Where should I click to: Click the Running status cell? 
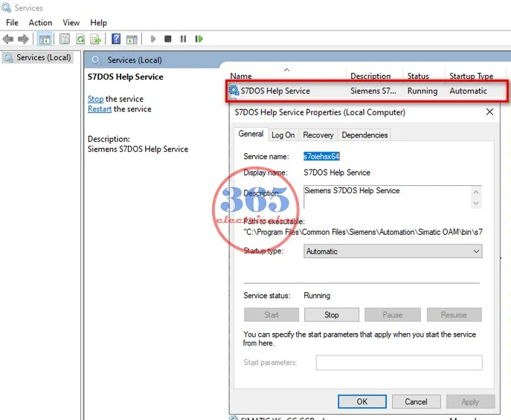point(422,91)
